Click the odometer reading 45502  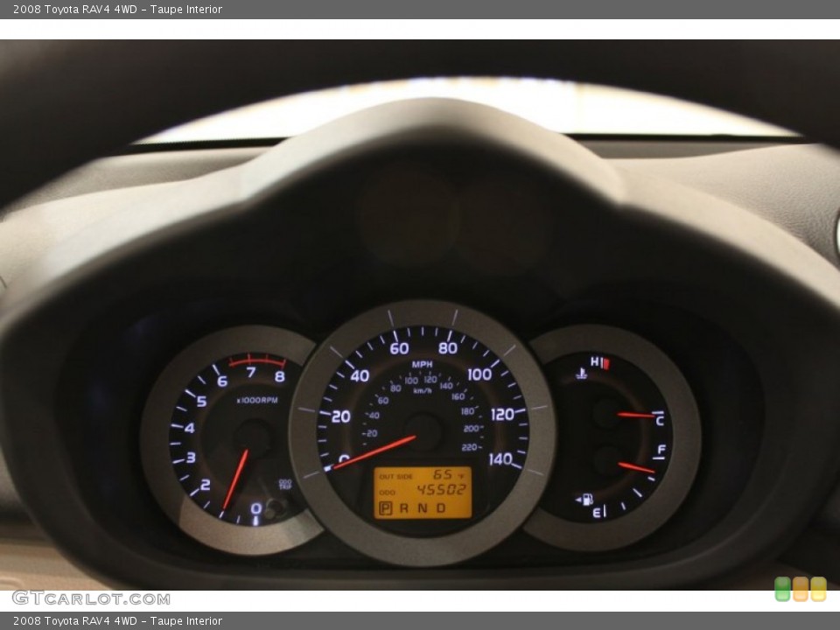point(441,490)
